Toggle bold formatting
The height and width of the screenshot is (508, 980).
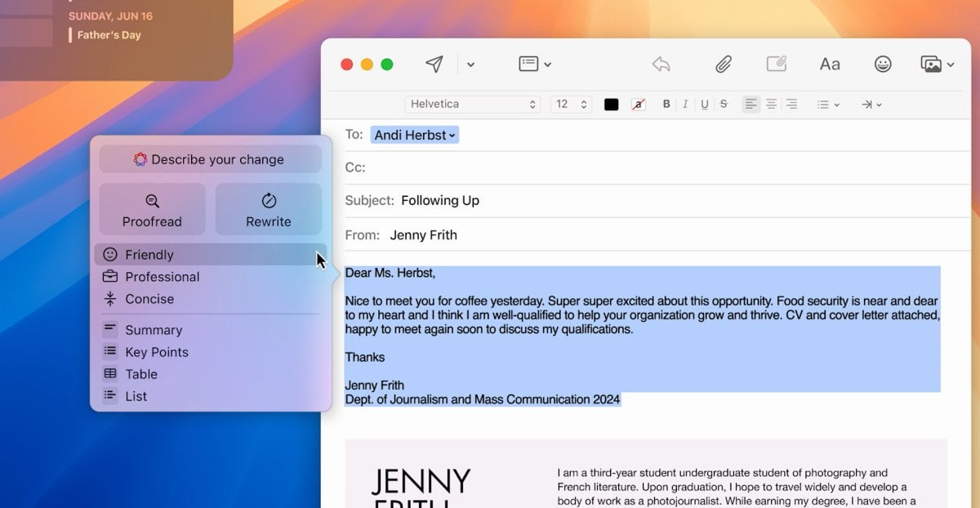[666, 104]
